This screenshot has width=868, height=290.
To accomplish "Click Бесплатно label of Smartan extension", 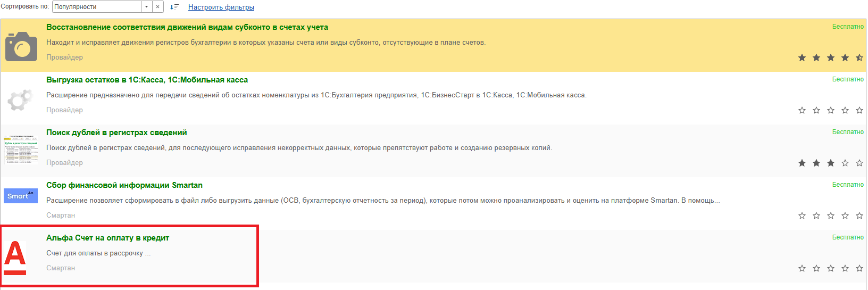I will click(x=848, y=185).
